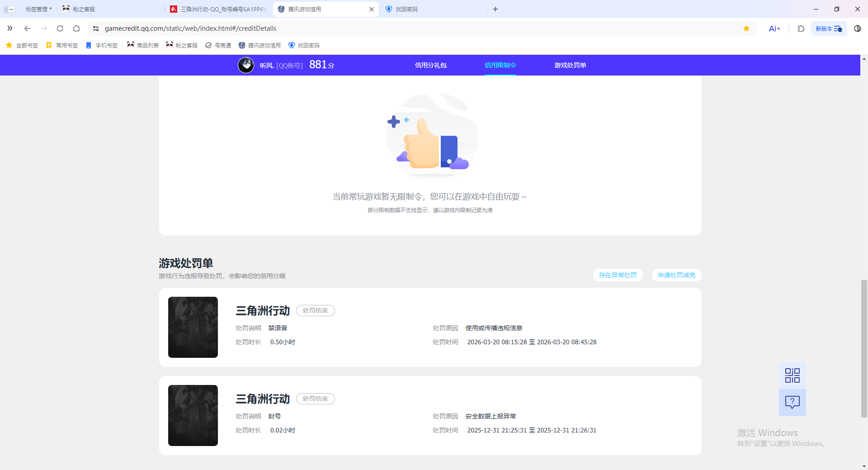Click the scrollbar up arrow
This screenshot has width=868, height=470.
coord(864,58)
